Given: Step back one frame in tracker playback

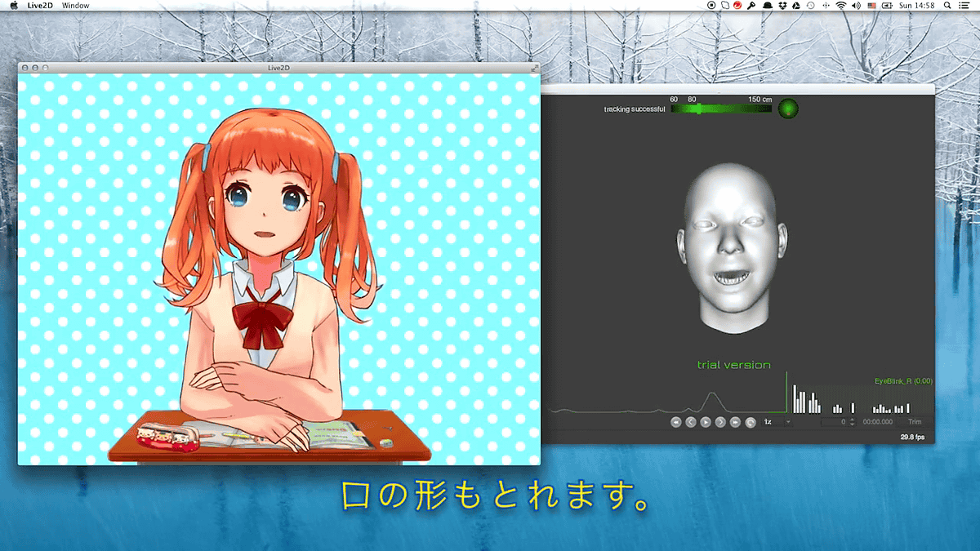Looking at the screenshot, I should [690, 422].
